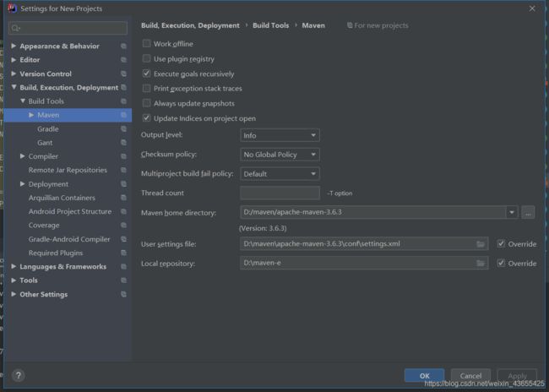
Task: Focus the settings search field
Action: tap(68, 28)
